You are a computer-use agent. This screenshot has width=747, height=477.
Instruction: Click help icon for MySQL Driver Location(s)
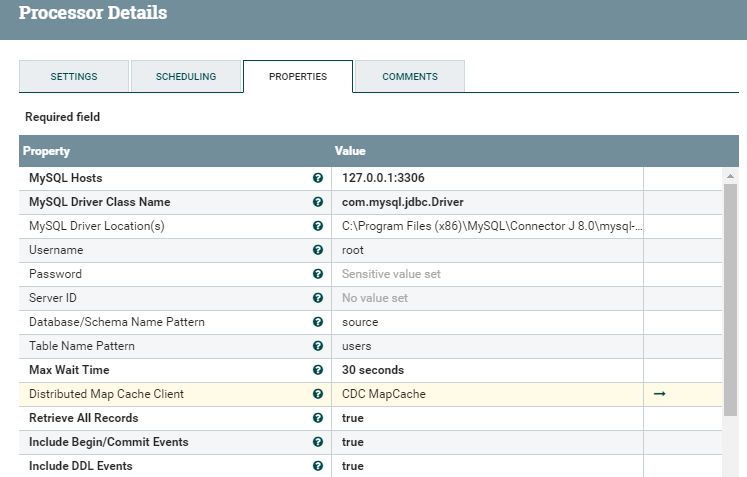(x=318, y=226)
